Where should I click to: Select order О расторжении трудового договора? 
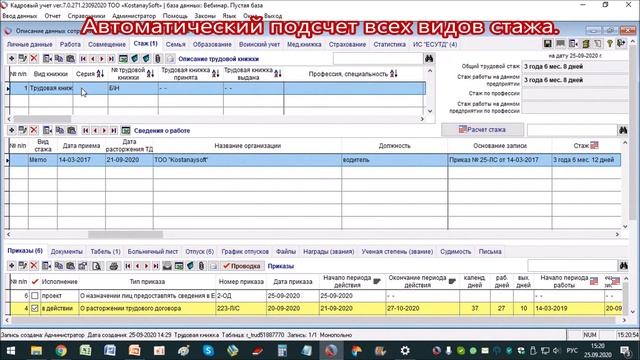click(147, 309)
